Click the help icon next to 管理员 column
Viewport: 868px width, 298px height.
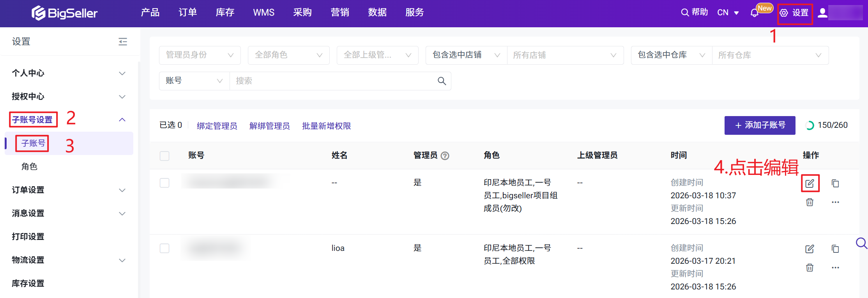(x=445, y=156)
